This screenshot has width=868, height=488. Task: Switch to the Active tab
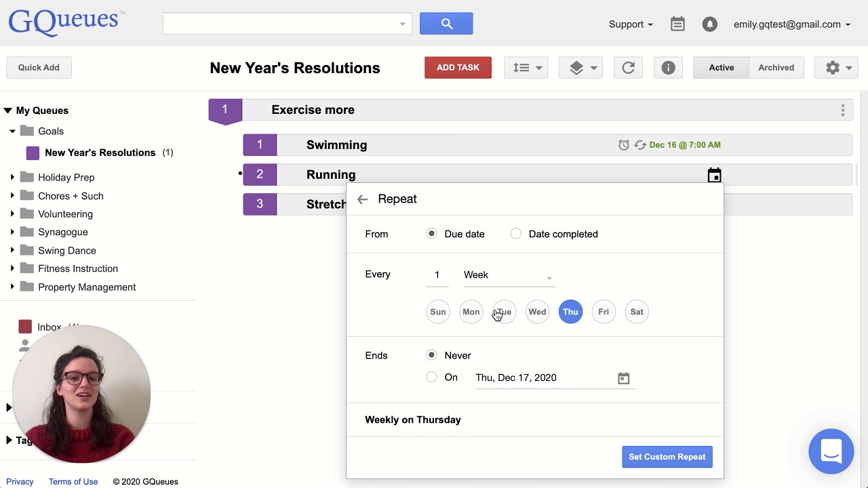point(721,68)
